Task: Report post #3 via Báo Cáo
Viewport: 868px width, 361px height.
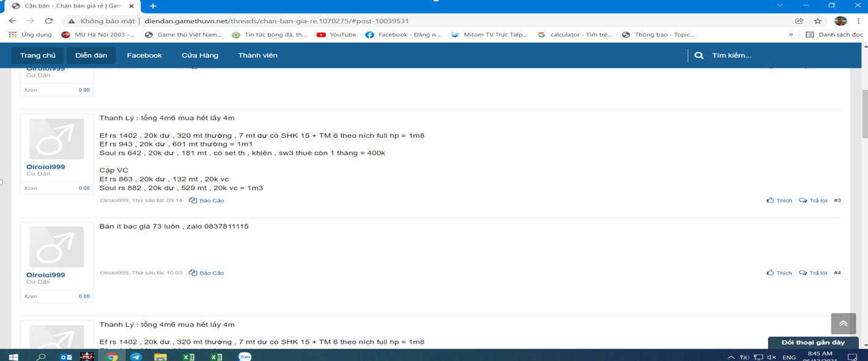Action: coord(206,201)
